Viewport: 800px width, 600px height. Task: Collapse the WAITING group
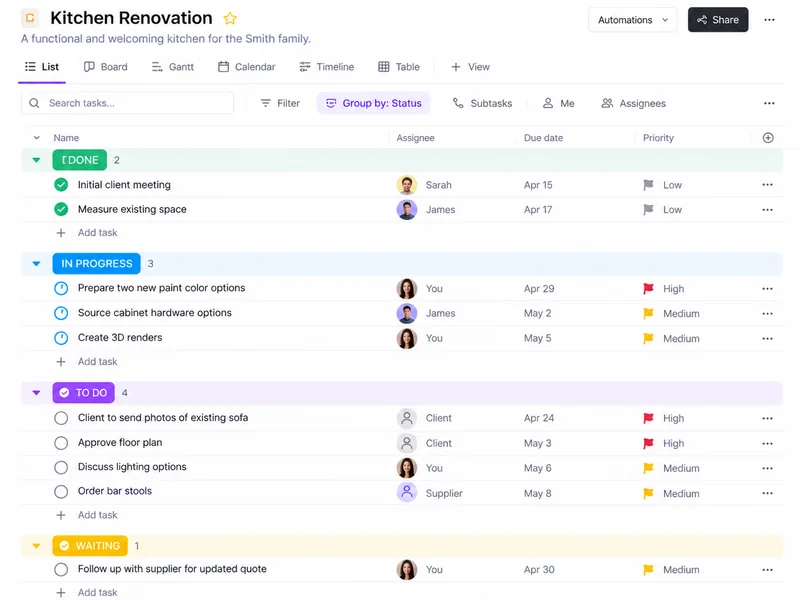(x=36, y=546)
